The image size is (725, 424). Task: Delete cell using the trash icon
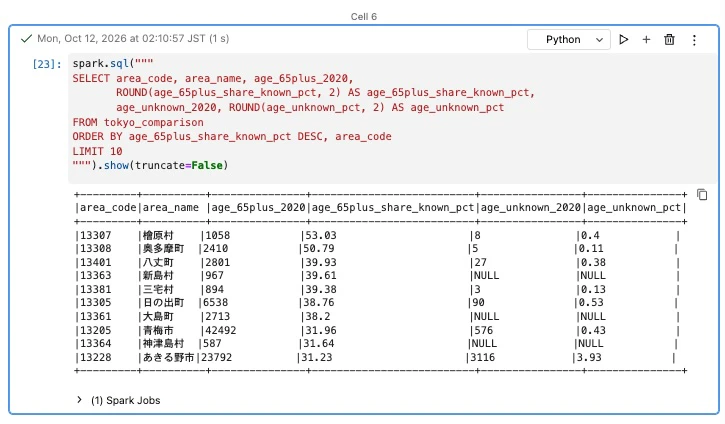[669, 39]
